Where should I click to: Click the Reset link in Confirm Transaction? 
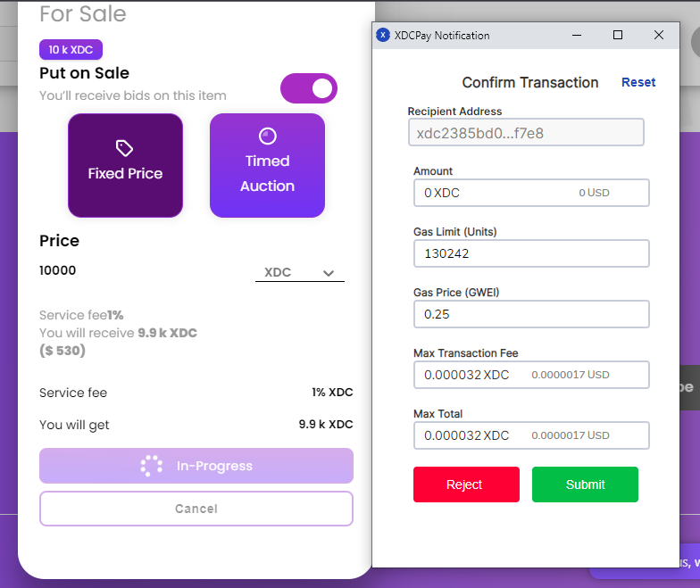point(638,82)
